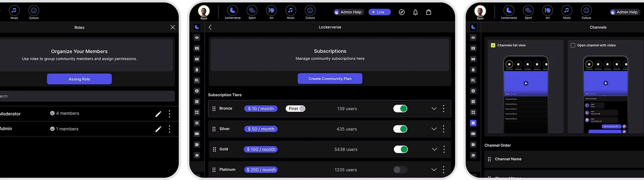
Task: Open clapperboard icon in Subscriptions screen sidebar
Action: tap(197, 59)
